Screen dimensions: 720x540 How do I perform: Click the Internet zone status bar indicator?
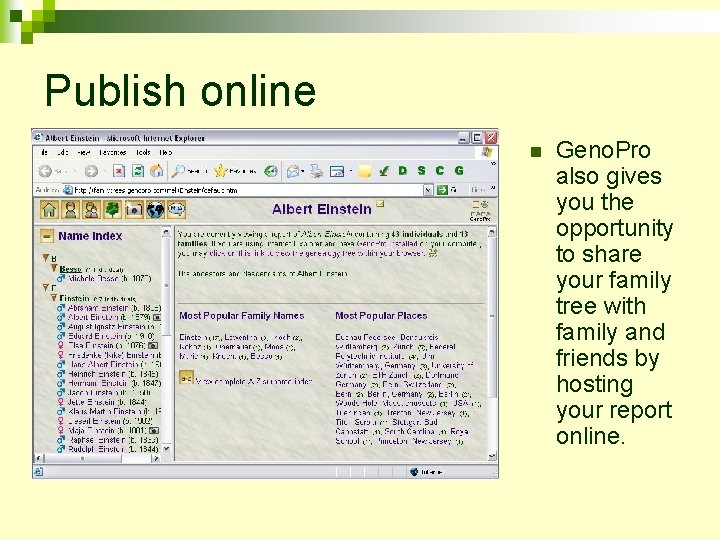(426, 472)
